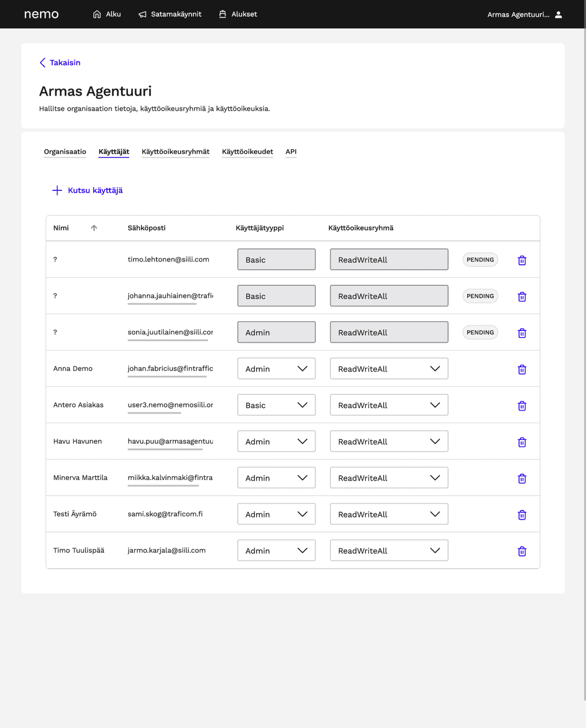Screen dimensions: 586x728
Task: Delete the pending timo.lehtonen user row
Action: point(521,260)
